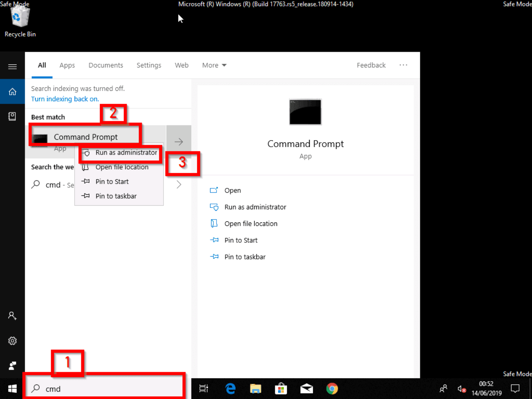Expand the chevron next to cmd web search
The height and width of the screenshot is (399, 532).
click(x=179, y=185)
